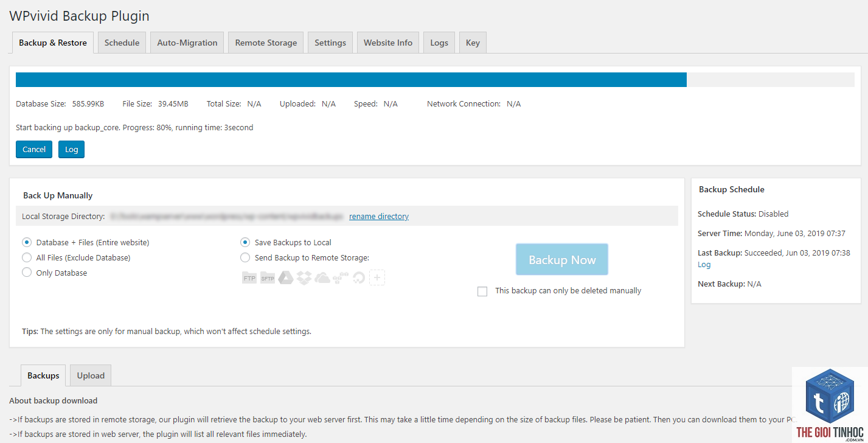
Task: Click the 'Start backing up backup_core' progress text
Action: pos(134,127)
